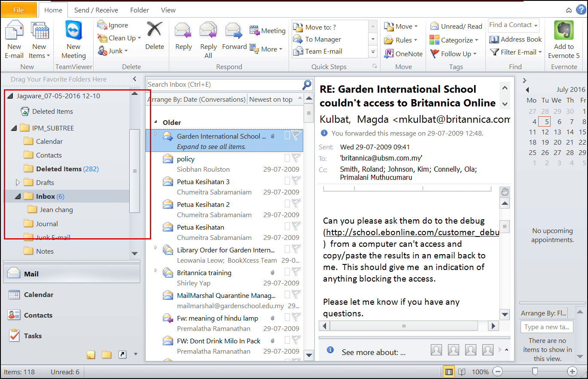This screenshot has height=379, width=588.
Task: Switch to the View tab
Action: (168, 10)
